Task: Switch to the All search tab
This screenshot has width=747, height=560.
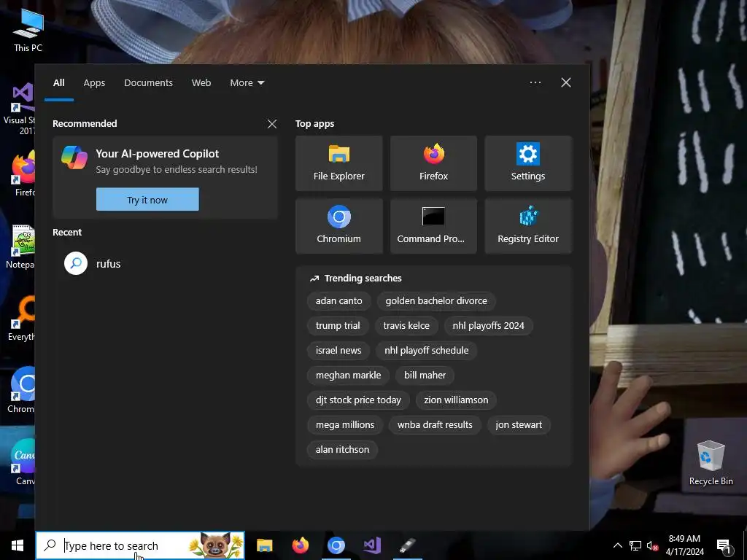Action: click(x=59, y=82)
